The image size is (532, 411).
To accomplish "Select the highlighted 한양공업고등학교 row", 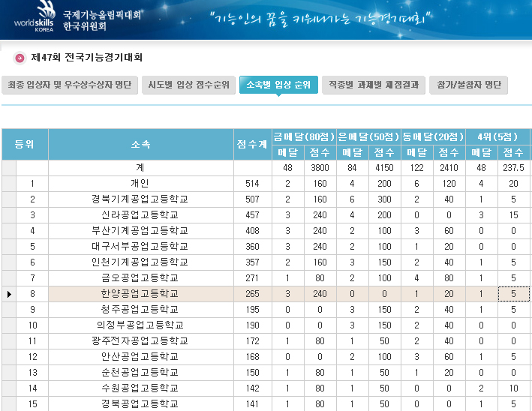I will [140, 294].
